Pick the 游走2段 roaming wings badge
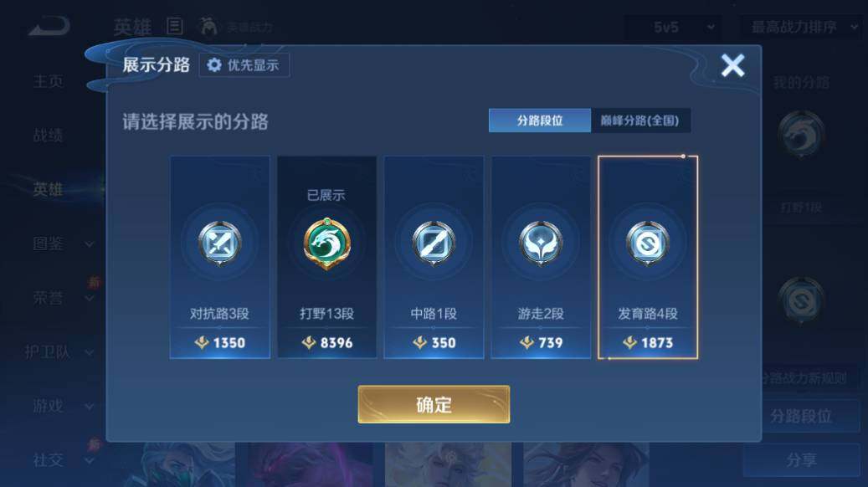The height and width of the screenshot is (487, 868). (x=540, y=243)
